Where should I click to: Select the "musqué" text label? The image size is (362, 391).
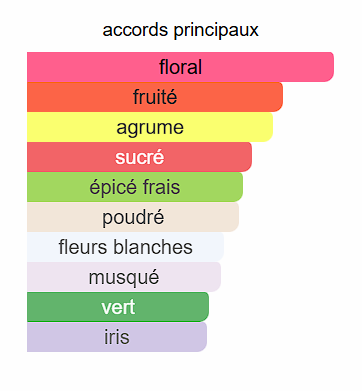[124, 278]
